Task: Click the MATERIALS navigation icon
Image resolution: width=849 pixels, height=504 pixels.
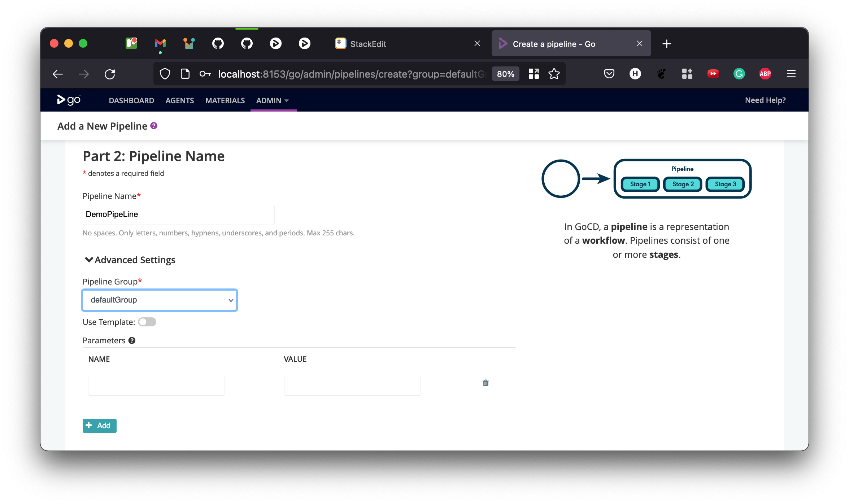Action: 225,100
